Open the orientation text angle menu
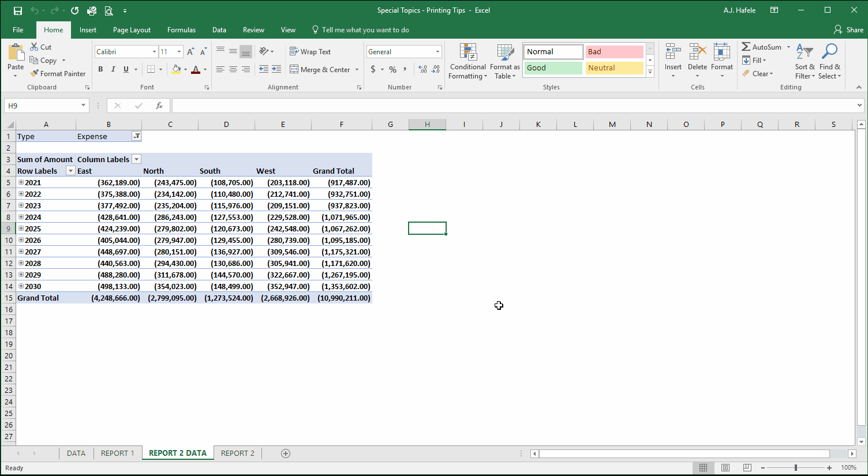Image resolution: width=868 pixels, height=476 pixels. [266, 51]
